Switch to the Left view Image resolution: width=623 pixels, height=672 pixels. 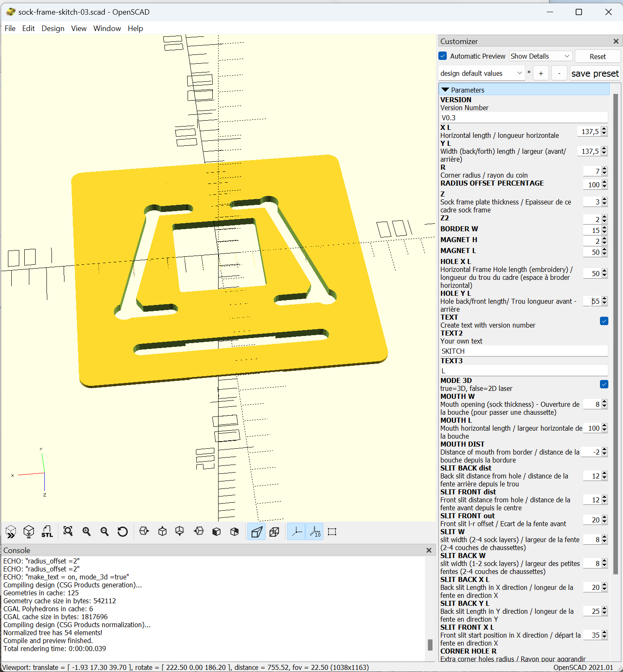point(199,532)
